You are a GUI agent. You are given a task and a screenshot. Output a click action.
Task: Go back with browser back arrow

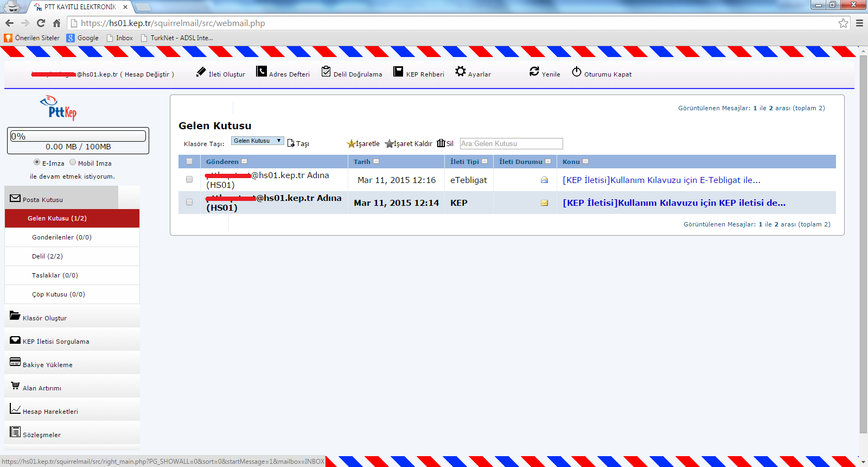tap(9, 23)
